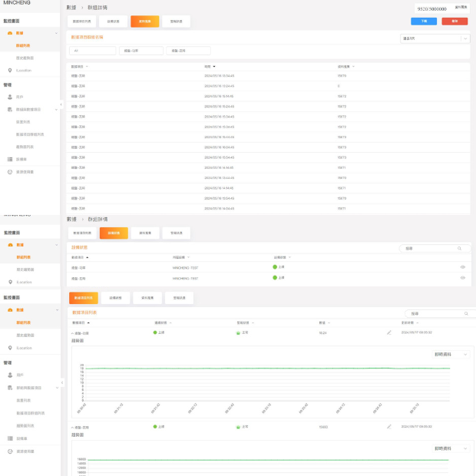Viewport: 476px width, 476px height.
Task: Sort 數據項目列表 by the 更新時間 column
Action: point(410,322)
